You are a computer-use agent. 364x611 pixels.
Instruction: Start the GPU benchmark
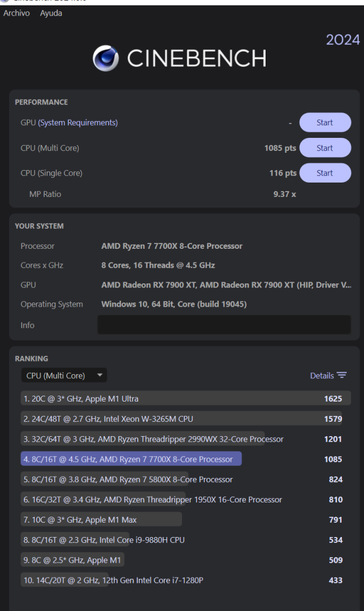325,122
